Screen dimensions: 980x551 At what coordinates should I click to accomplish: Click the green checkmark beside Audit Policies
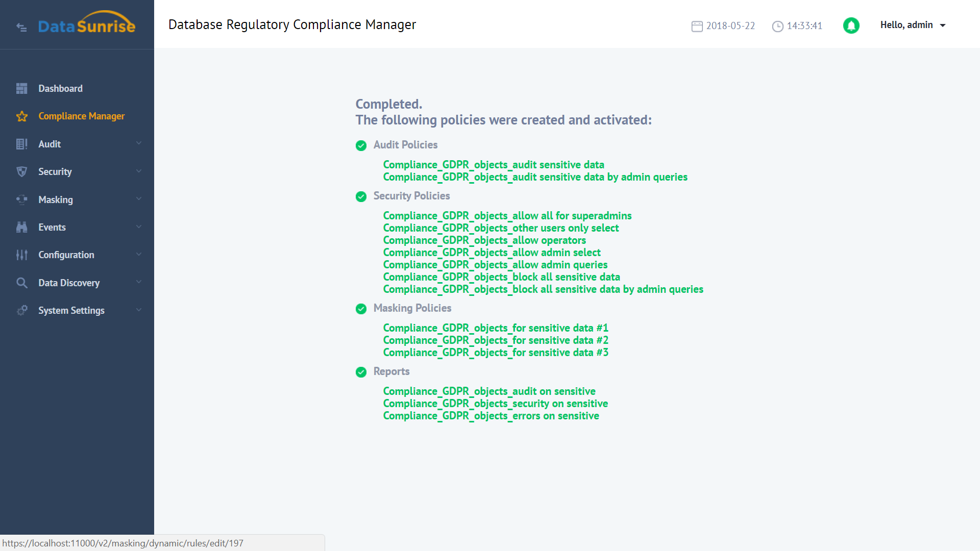coord(361,146)
